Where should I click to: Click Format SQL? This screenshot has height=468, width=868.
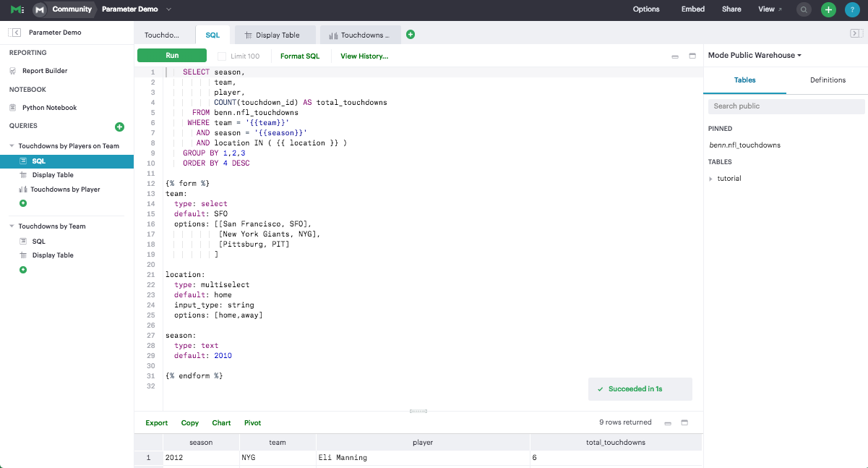click(300, 56)
